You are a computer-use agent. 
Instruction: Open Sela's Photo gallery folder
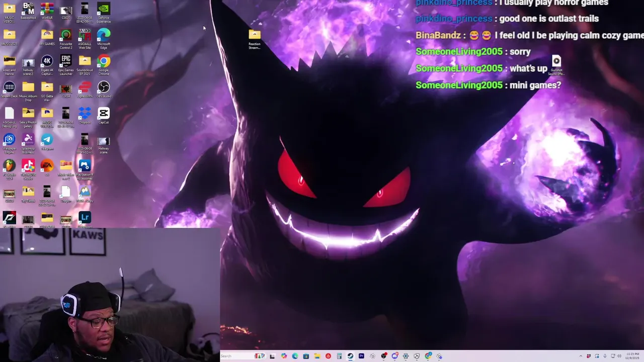click(x=28, y=118)
